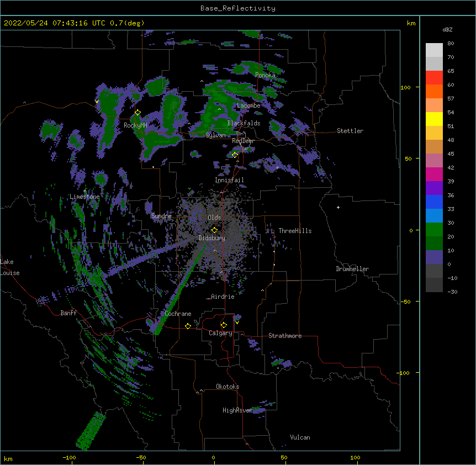Click the 80 value in dBZ legend
Image resolution: width=476 pixels, height=465 pixels.
(451, 44)
